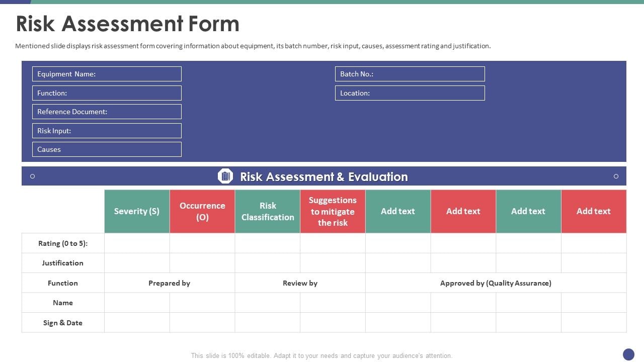Select the Name row label
The height and width of the screenshot is (362, 644).
pyautogui.click(x=63, y=303)
